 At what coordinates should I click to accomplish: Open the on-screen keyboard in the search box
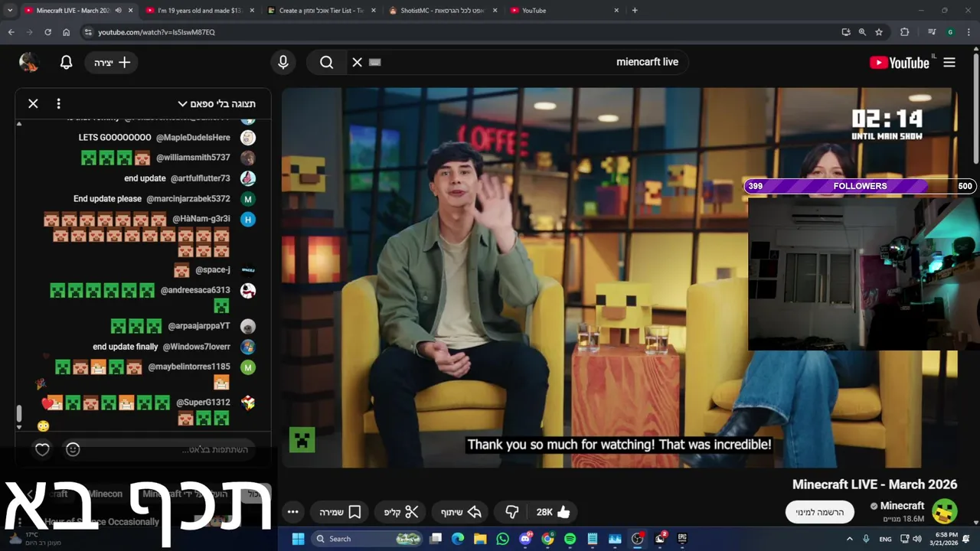(374, 63)
